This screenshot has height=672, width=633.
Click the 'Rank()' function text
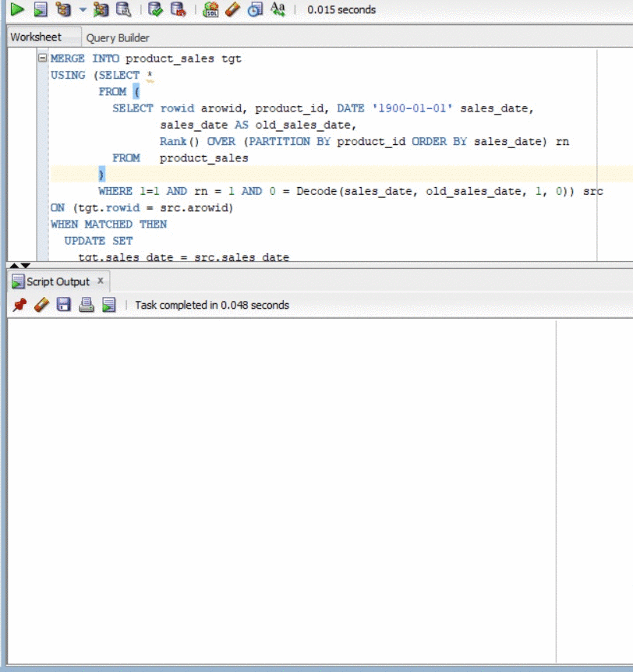[179, 141]
